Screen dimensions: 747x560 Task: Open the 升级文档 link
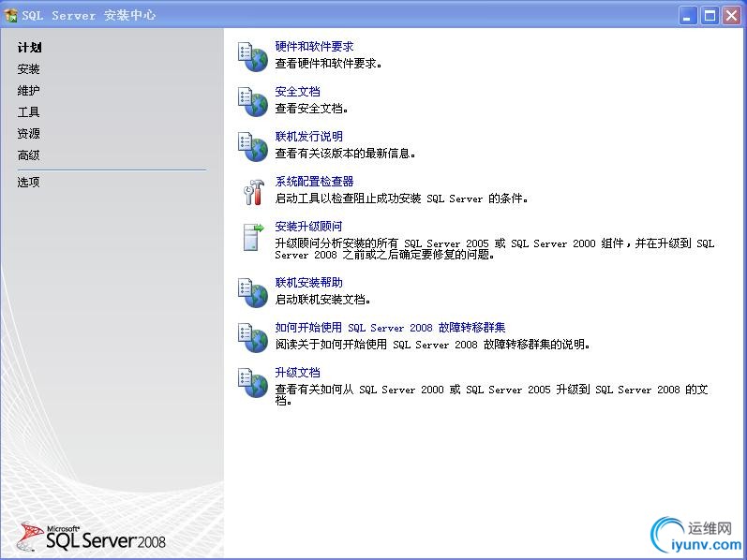298,373
